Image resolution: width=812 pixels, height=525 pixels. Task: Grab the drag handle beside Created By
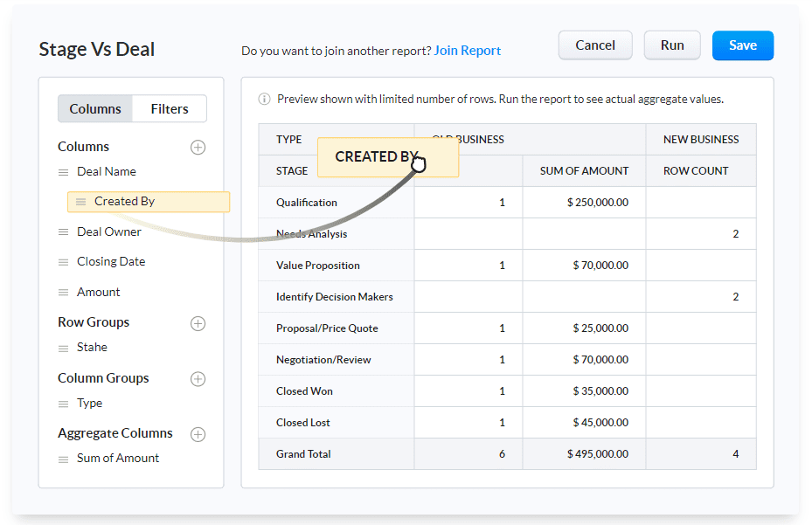click(x=80, y=202)
